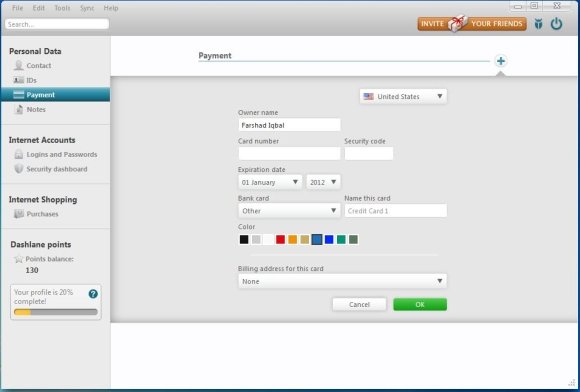Open the Tools menu
Screen dimensions: 580x392
pyautogui.click(x=62, y=8)
